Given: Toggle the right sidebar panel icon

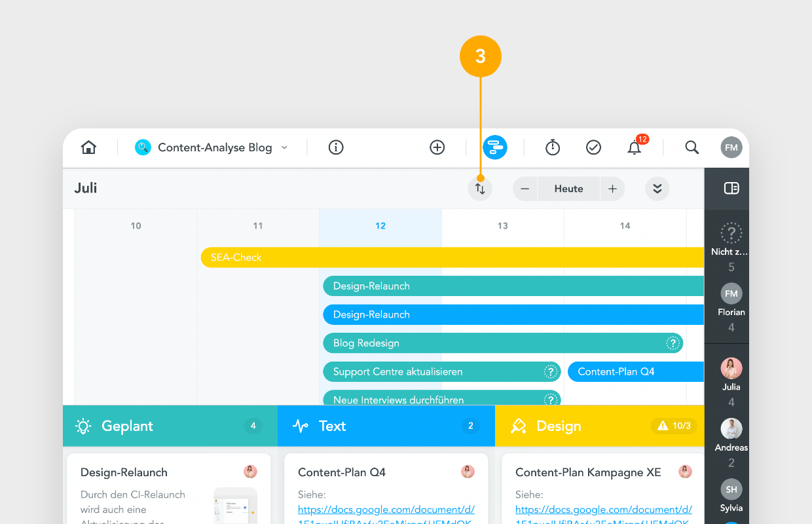Looking at the screenshot, I should click(731, 189).
